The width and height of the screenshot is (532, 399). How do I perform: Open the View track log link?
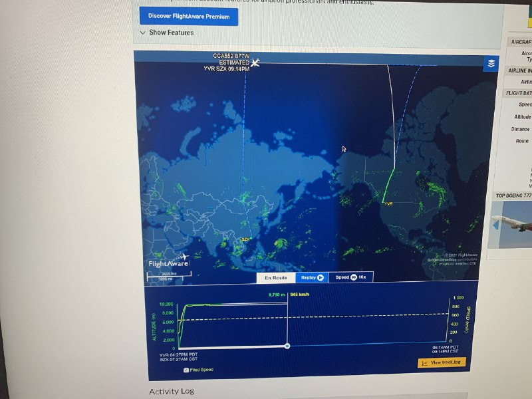(448, 362)
